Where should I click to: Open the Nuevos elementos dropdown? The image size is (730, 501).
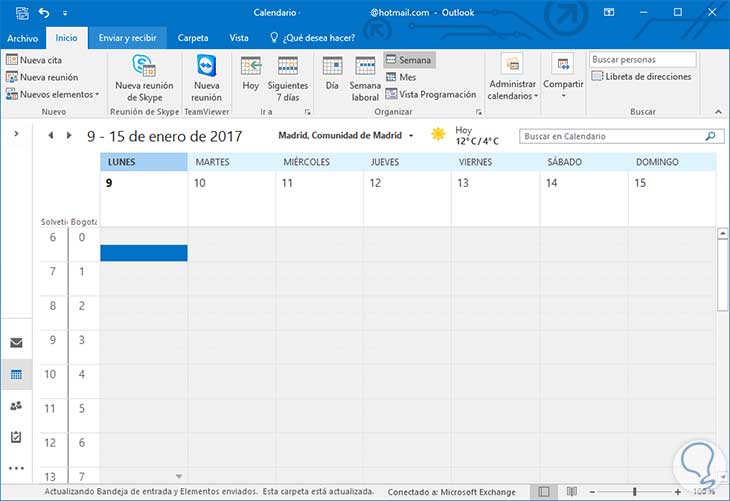(x=52, y=95)
